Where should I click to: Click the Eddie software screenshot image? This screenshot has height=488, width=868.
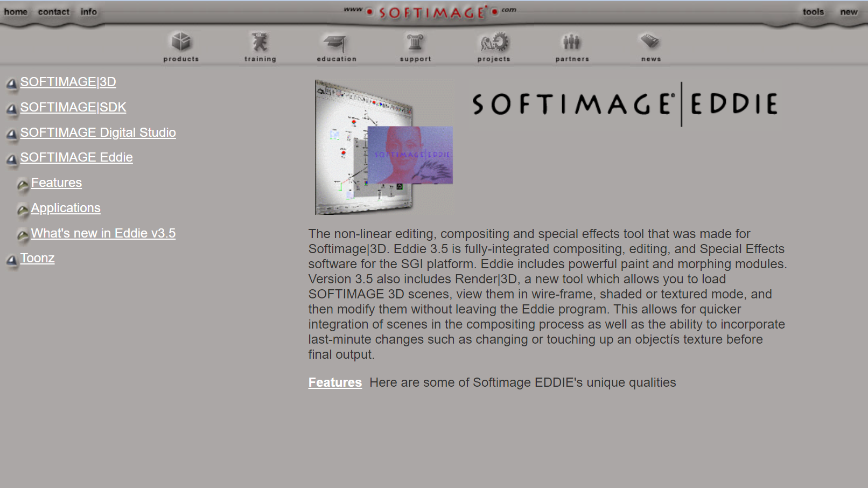pos(384,147)
